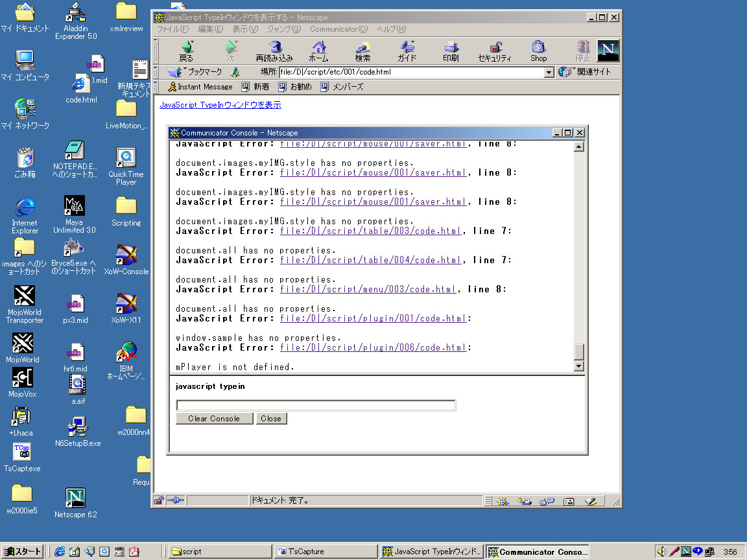
Task: Open お勧め personal toolbar bookmark
Action: pyautogui.click(x=295, y=87)
